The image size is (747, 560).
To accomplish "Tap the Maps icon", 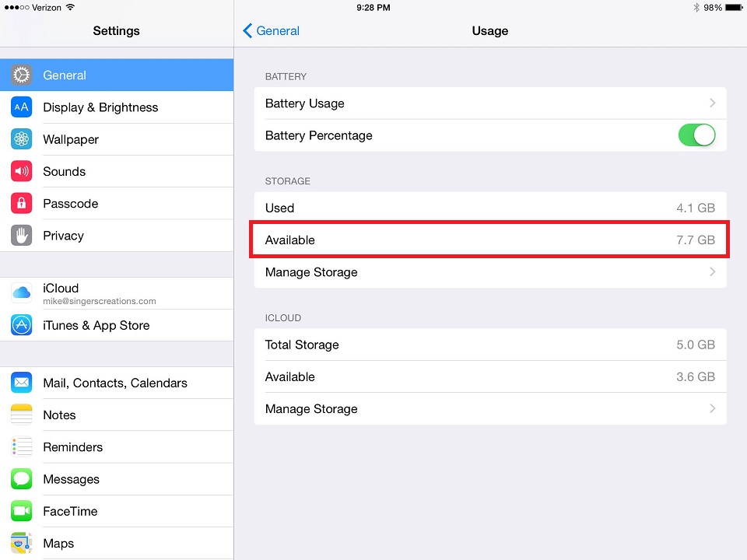I will pos(22,544).
